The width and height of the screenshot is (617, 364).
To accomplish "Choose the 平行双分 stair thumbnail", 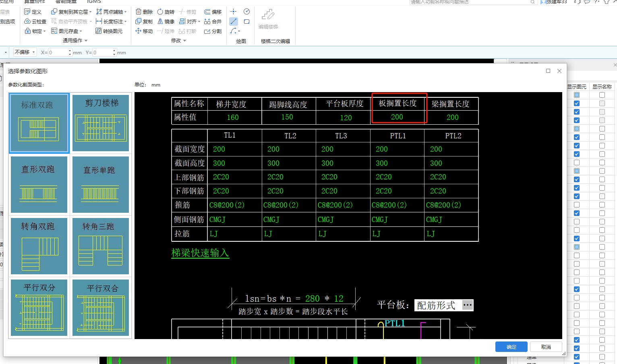I will pos(39,308).
